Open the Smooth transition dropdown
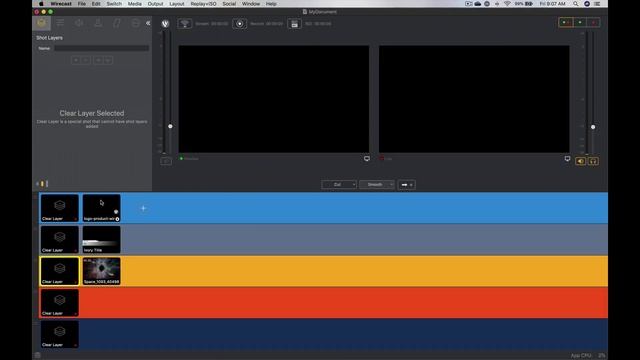This screenshot has height=360, width=640. 377,184
